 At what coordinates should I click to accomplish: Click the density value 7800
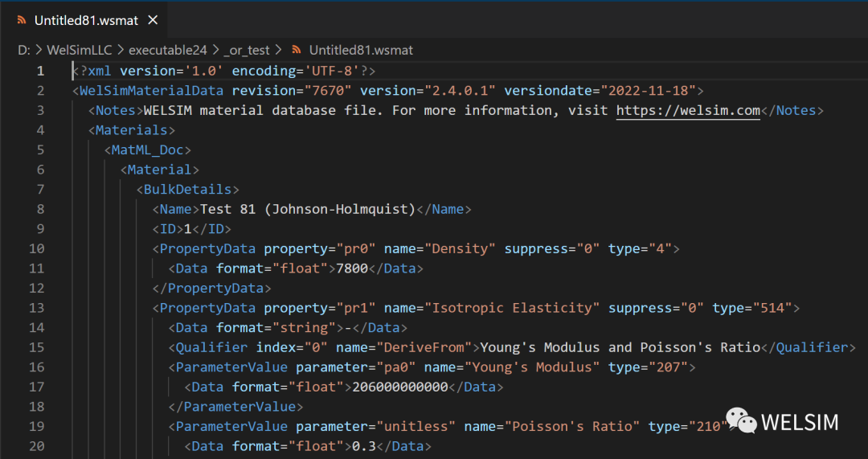[x=352, y=268]
